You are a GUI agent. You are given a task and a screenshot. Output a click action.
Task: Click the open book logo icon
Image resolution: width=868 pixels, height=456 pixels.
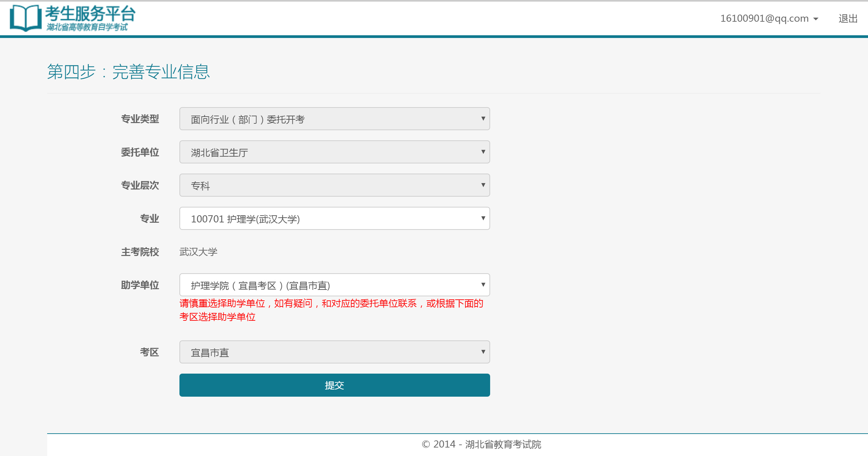(x=25, y=18)
